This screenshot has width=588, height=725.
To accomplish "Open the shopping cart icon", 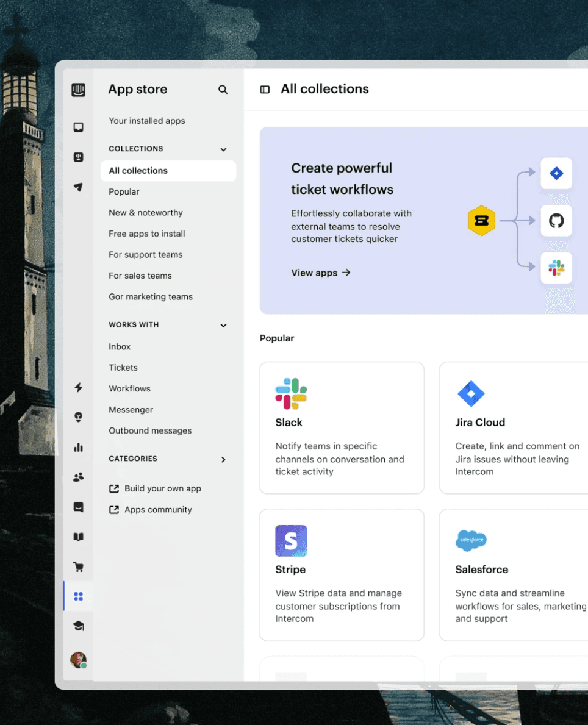I will click(78, 567).
